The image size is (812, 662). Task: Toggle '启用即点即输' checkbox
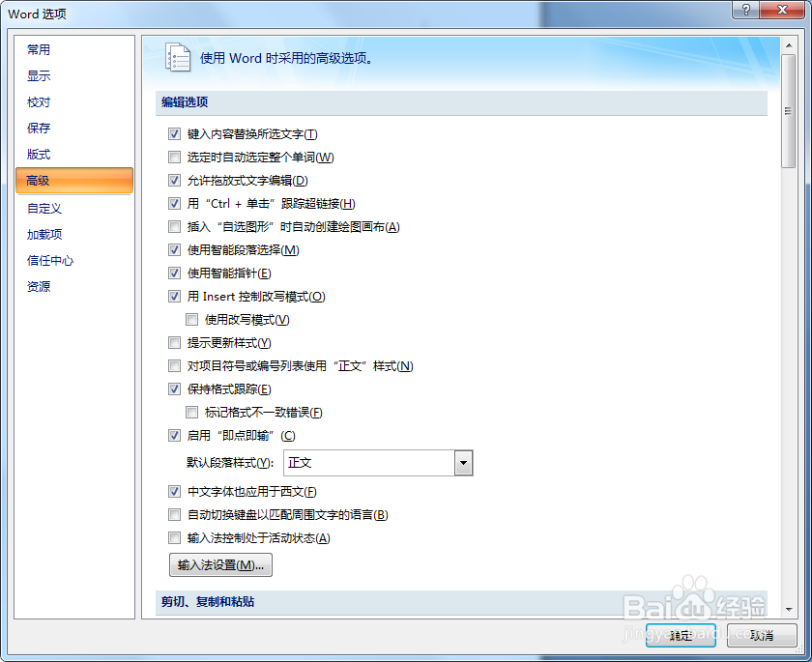tap(175, 435)
